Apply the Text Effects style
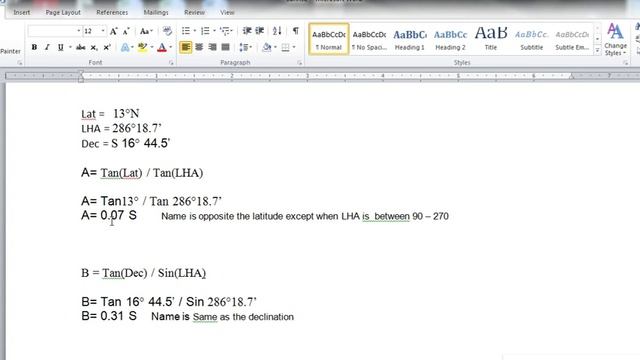The height and width of the screenshot is (360, 640). 125,47
